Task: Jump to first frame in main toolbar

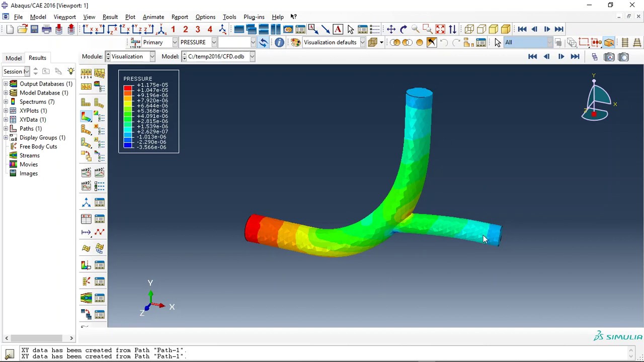Action: pyautogui.click(x=522, y=29)
